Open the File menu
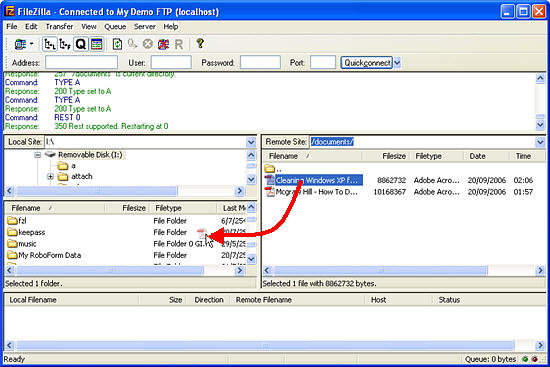Image resolution: width=550 pixels, height=367 pixels. click(12, 27)
